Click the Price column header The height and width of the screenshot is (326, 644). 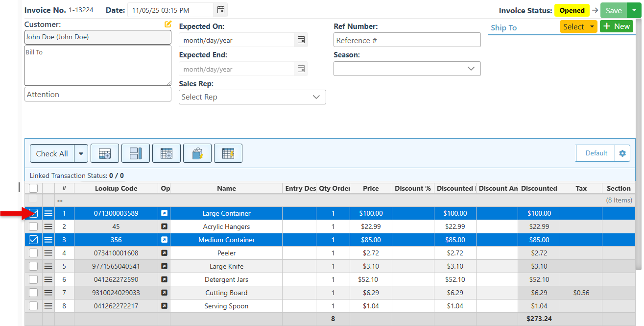pyautogui.click(x=371, y=188)
